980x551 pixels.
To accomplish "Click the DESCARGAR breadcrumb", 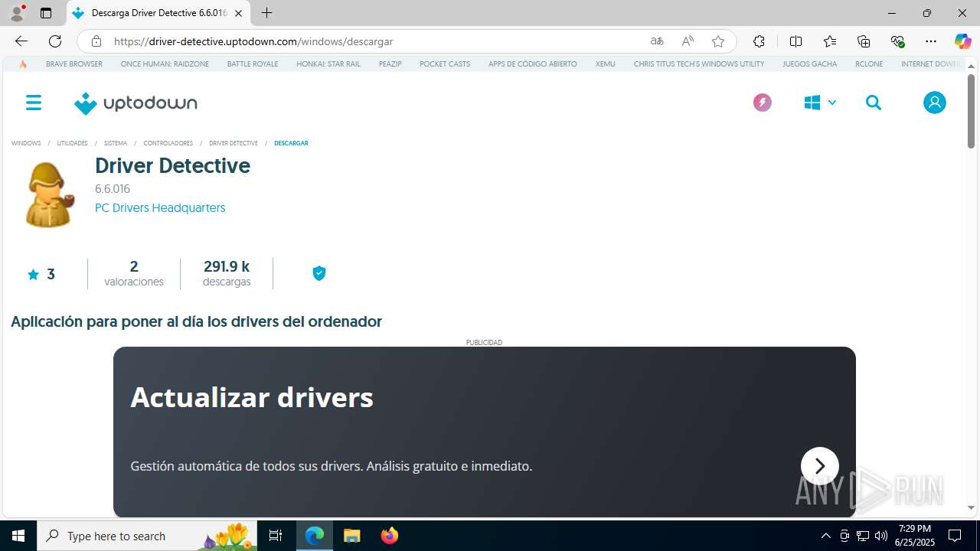I will [x=291, y=143].
